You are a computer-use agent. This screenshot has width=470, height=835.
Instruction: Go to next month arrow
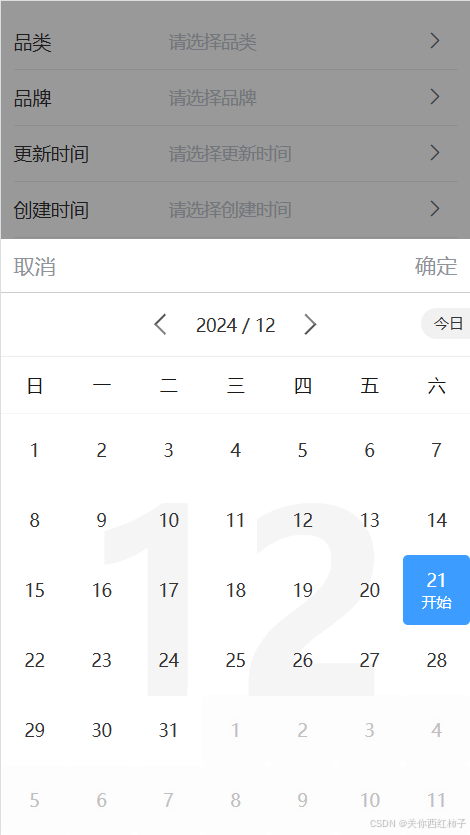pyautogui.click(x=310, y=324)
